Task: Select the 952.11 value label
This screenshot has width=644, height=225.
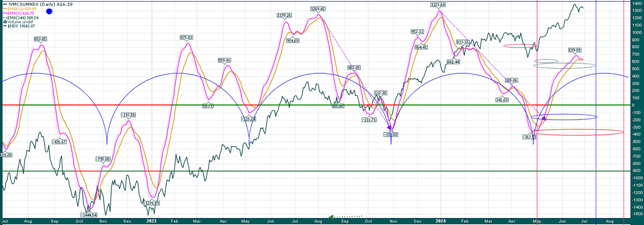Action: click(x=418, y=32)
